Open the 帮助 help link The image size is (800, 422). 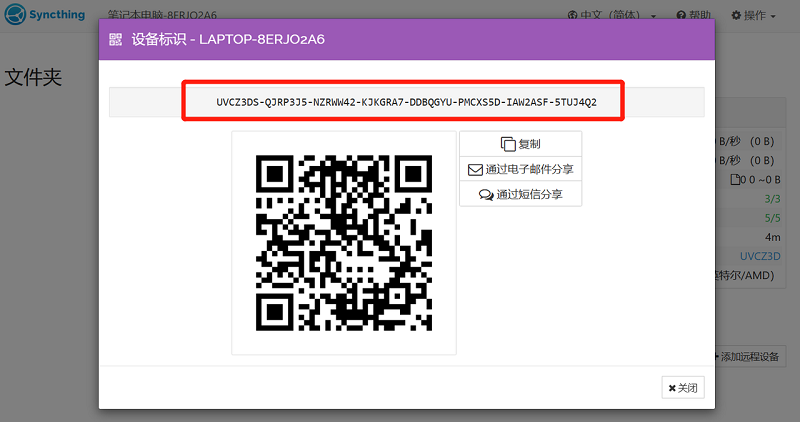693,15
